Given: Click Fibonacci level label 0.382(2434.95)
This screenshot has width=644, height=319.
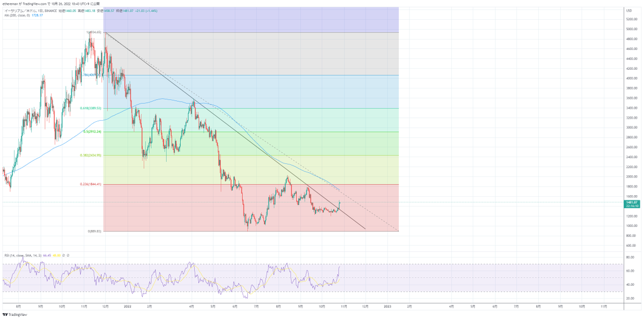Looking at the screenshot, I should pos(92,155).
